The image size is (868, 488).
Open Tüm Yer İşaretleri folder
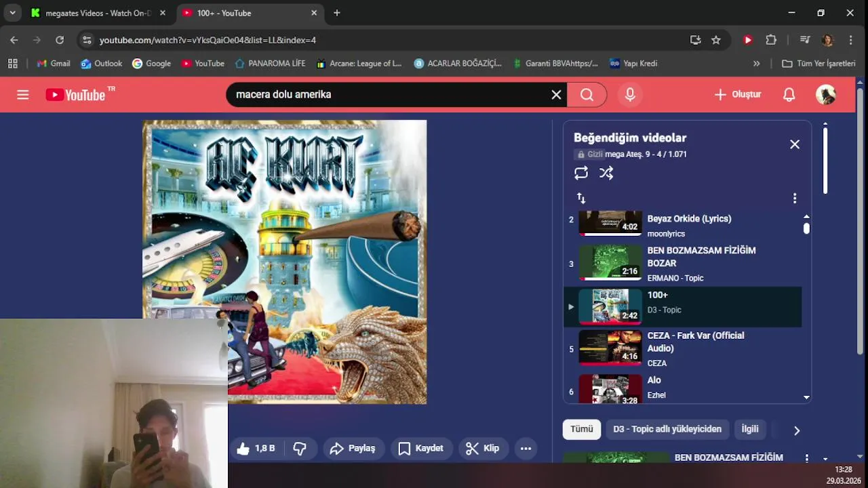click(818, 63)
